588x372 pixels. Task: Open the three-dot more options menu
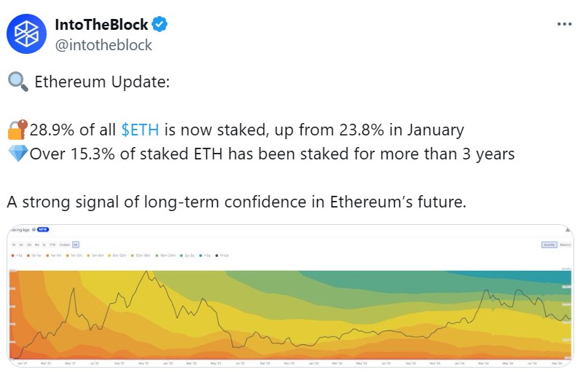[564, 24]
